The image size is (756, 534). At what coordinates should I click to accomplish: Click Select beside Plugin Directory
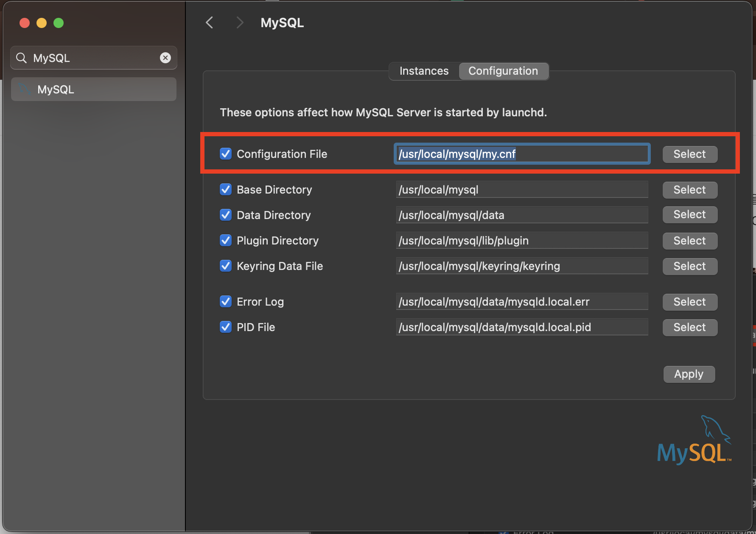click(690, 241)
